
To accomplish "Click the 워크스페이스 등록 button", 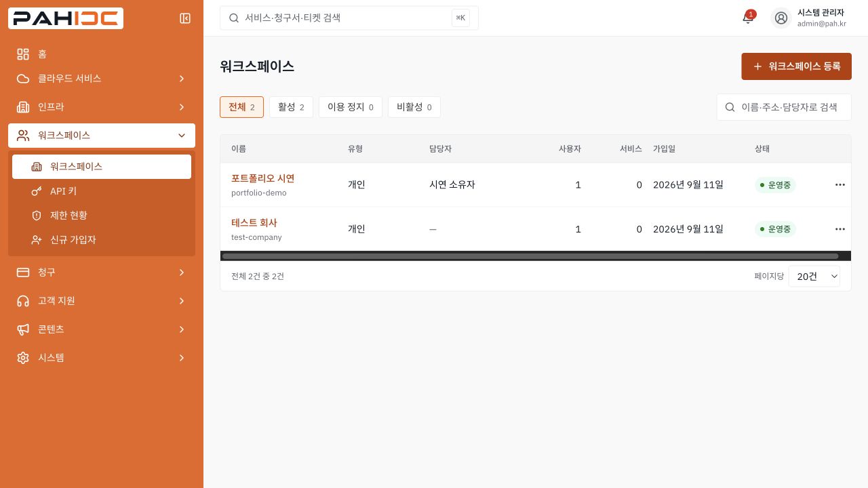I will tap(796, 66).
